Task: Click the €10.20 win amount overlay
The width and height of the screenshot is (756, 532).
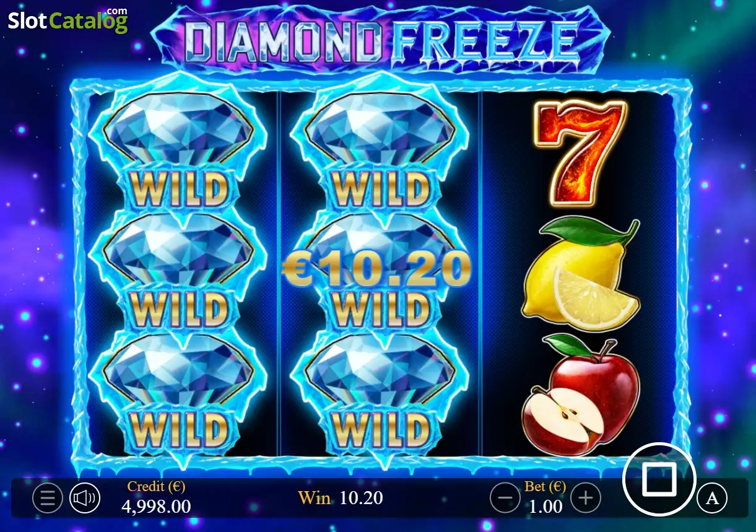Action: (x=376, y=269)
